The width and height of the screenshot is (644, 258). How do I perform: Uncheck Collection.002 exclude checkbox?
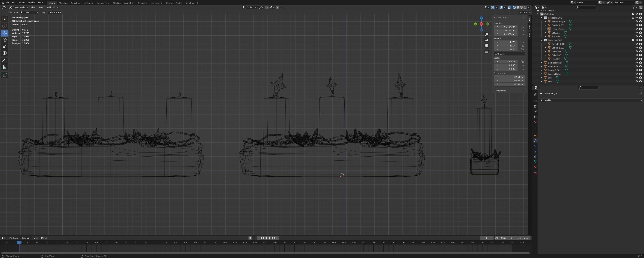[x=633, y=40]
